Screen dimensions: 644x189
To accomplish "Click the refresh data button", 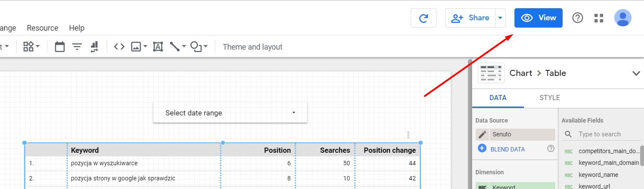I will click(424, 18).
